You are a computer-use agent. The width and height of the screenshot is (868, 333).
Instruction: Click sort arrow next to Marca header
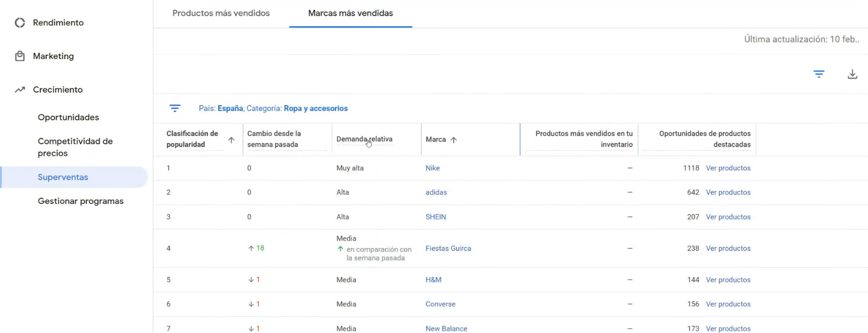click(x=454, y=140)
